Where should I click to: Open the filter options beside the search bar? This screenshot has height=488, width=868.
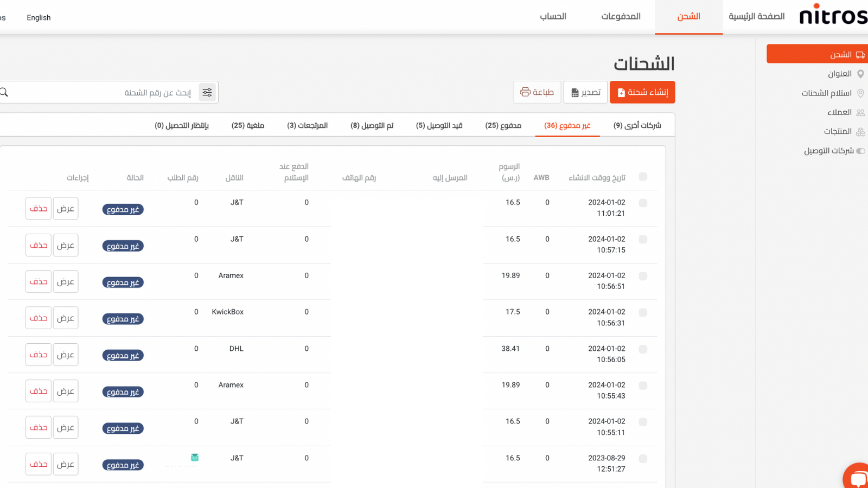[207, 92]
